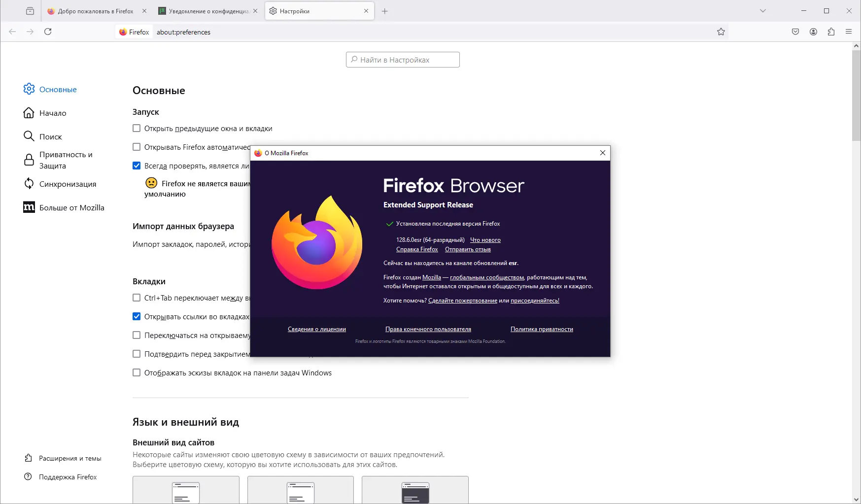
Task: Click the Отправить отзыв link
Action: click(x=468, y=249)
